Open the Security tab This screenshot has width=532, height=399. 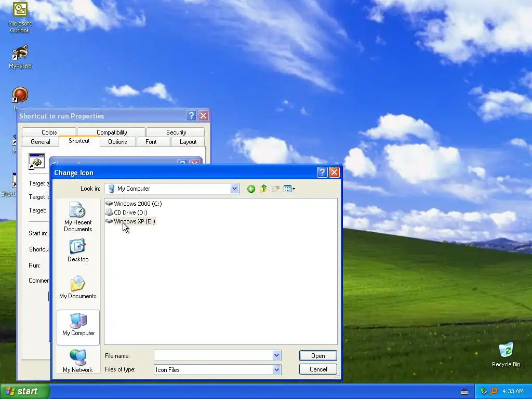[x=176, y=132]
